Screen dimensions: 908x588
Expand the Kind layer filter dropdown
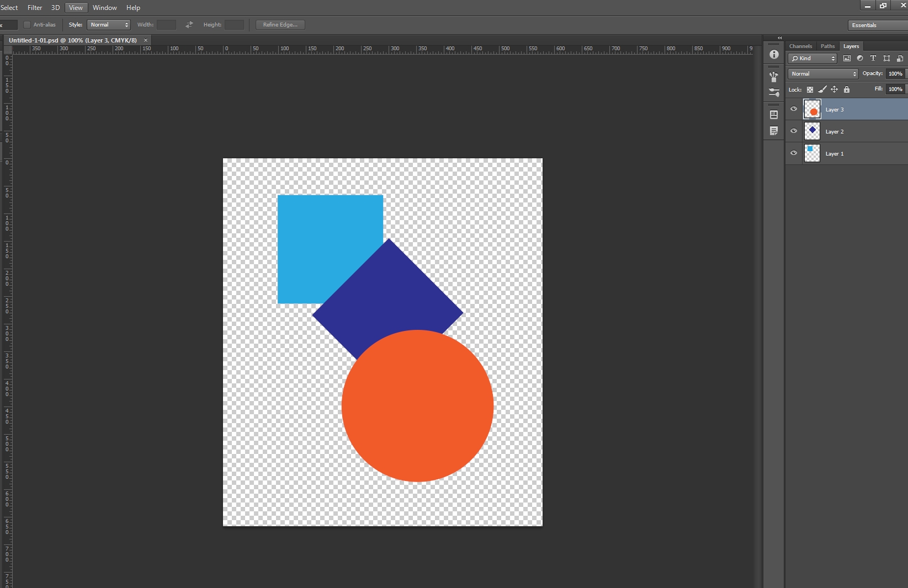813,58
